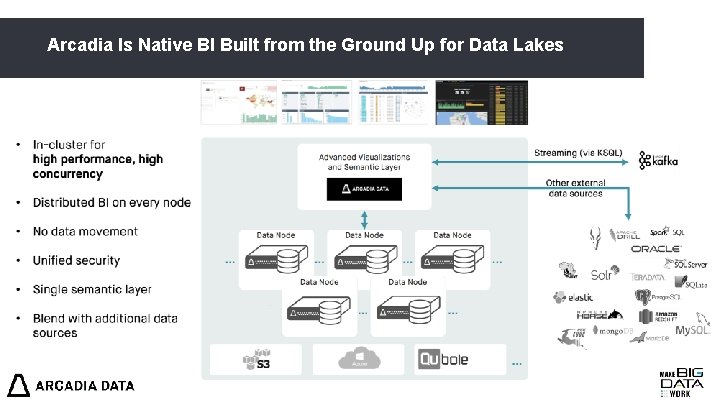Click the Kafka logo

point(658,160)
